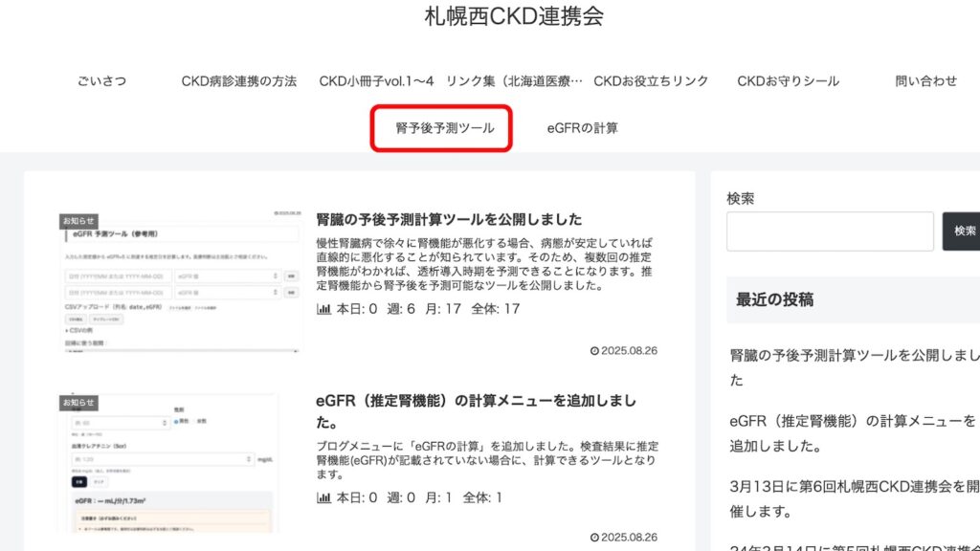Click the dark 検索 search button
Viewport: 980px width, 551px height.
tap(963, 231)
